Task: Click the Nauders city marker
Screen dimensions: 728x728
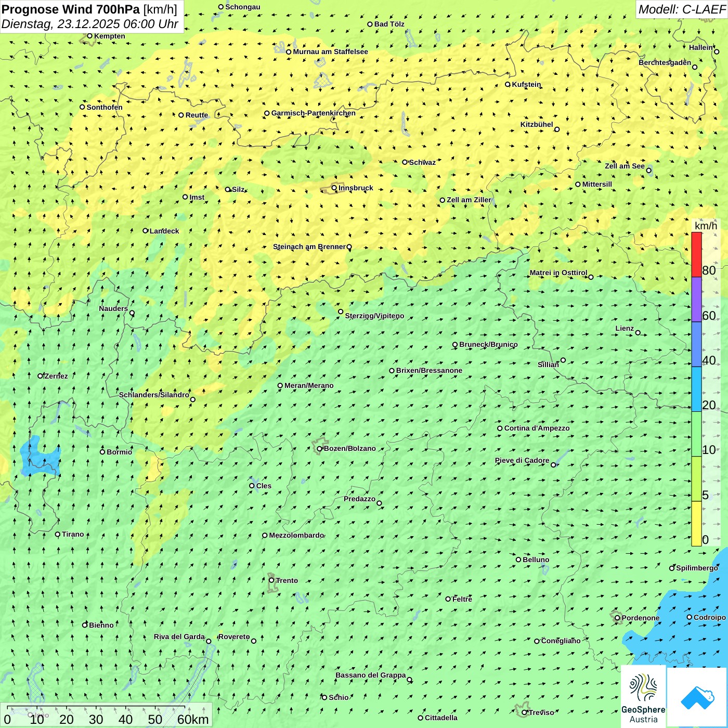Action: click(132, 313)
